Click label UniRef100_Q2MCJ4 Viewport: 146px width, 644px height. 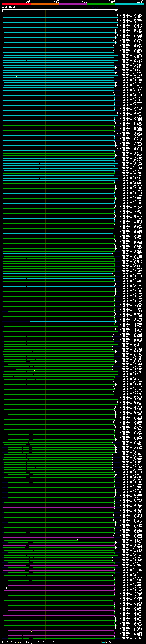pos(131,75)
